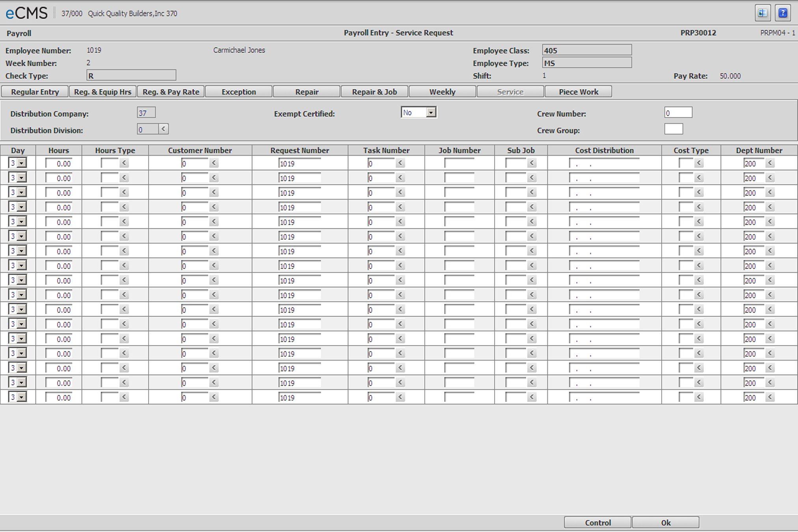
Task: Switch to Reg. & Pay Rate tab
Action: click(x=171, y=92)
